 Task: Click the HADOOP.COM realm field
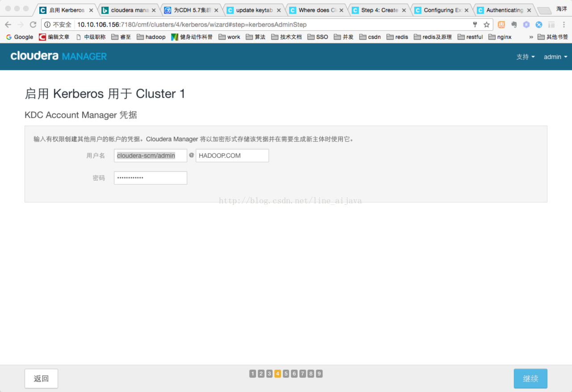(x=232, y=156)
